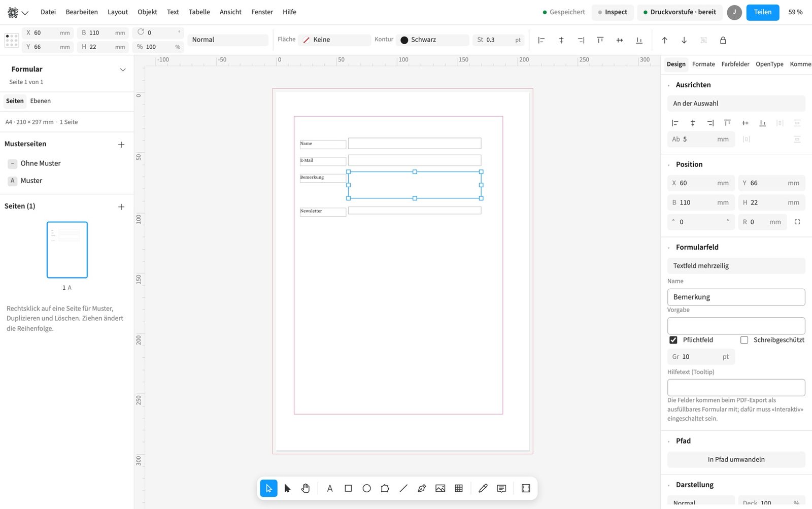Select the Direct Selection black arrow tool
The height and width of the screenshot is (509, 812).
(x=287, y=488)
